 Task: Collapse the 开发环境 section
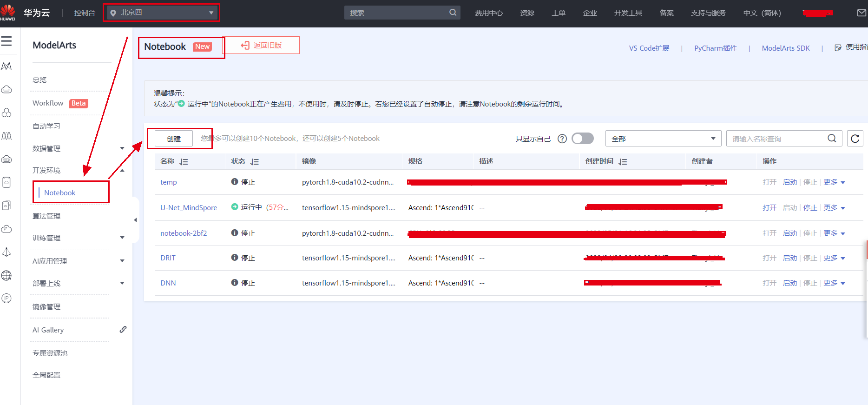click(122, 170)
